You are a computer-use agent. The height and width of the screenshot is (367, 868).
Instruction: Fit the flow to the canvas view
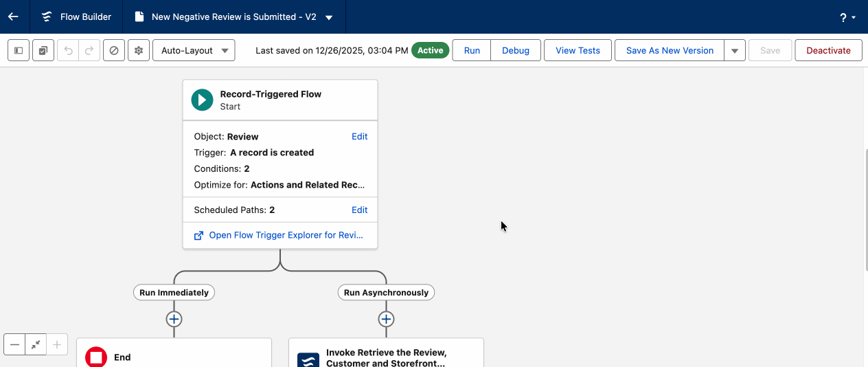pyautogui.click(x=36, y=344)
